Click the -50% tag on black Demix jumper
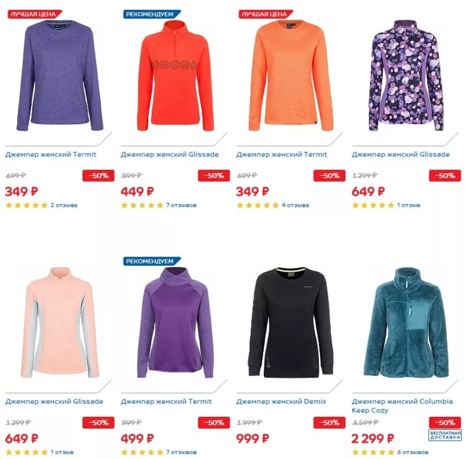 pos(329,423)
